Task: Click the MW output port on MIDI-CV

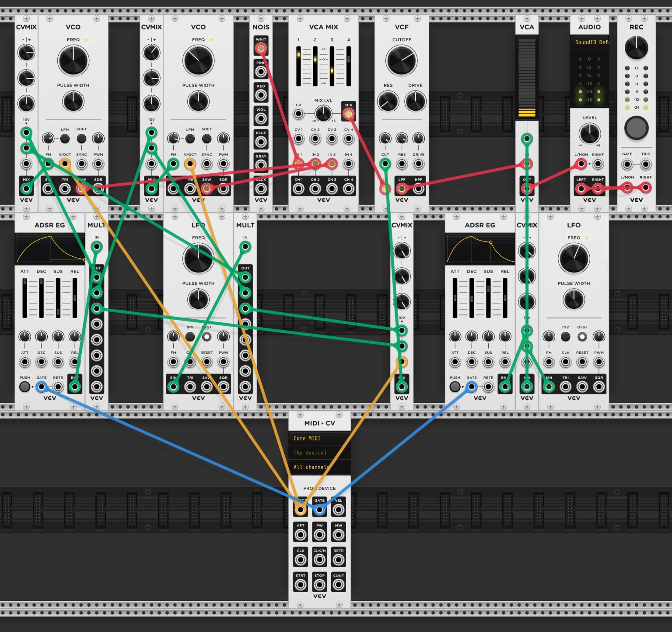Action: coord(338,534)
